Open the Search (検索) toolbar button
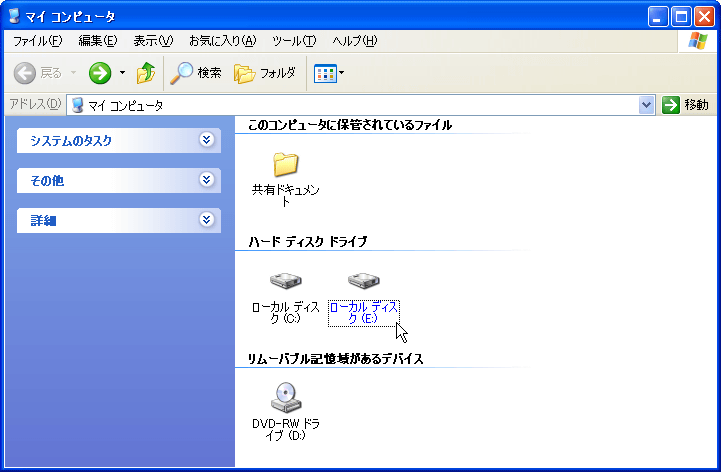Viewport: 721px width, 472px height. pos(196,73)
